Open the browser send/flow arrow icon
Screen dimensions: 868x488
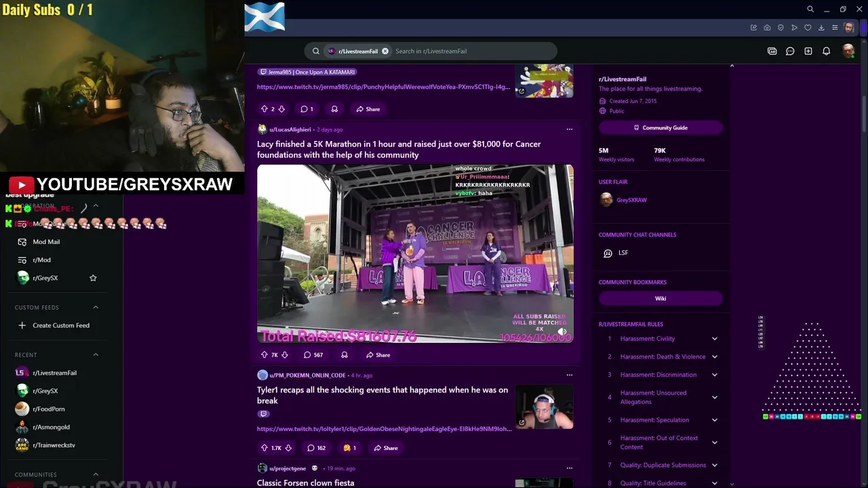coord(794,28)
